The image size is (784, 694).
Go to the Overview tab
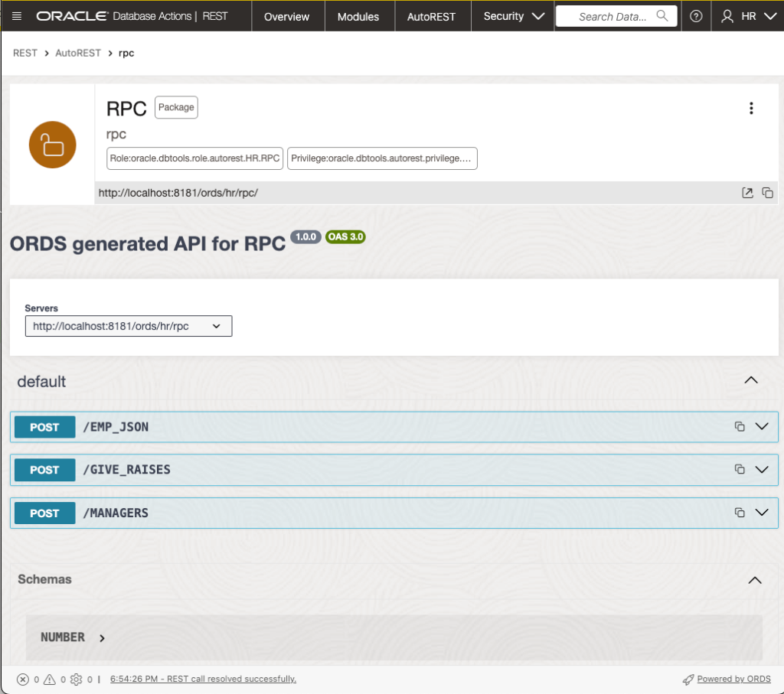(286, 17)
